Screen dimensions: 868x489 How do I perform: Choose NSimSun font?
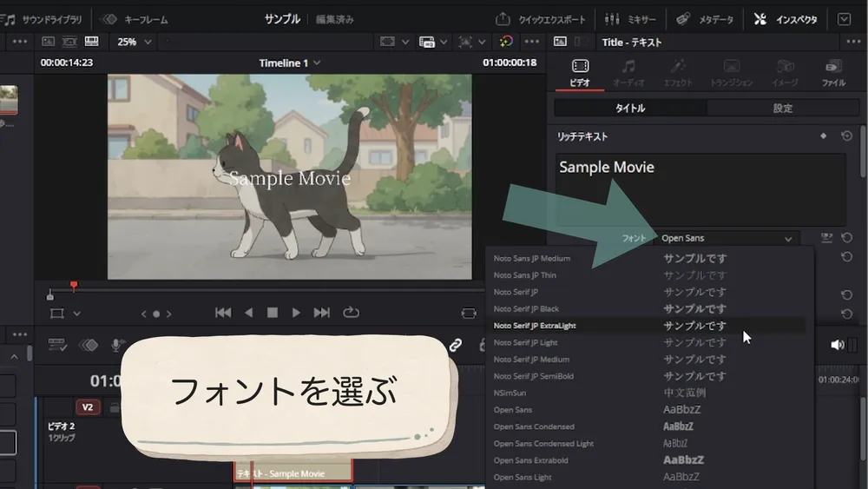coord(645,393)
